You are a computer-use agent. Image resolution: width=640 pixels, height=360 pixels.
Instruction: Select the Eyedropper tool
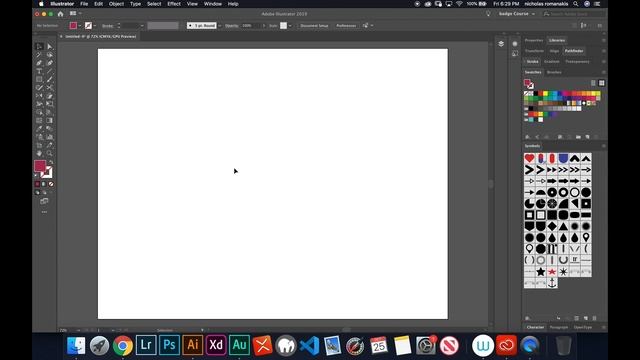click(39, 129)
